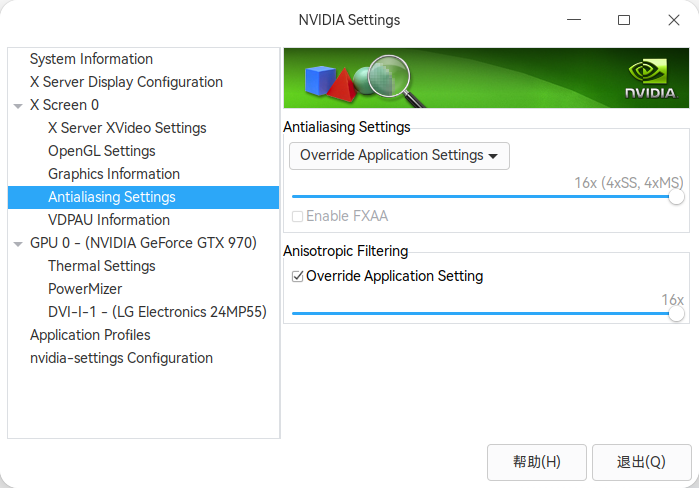
Task: Click the Anisotropic Filtering section heading
Action: [x=345, y=251]
